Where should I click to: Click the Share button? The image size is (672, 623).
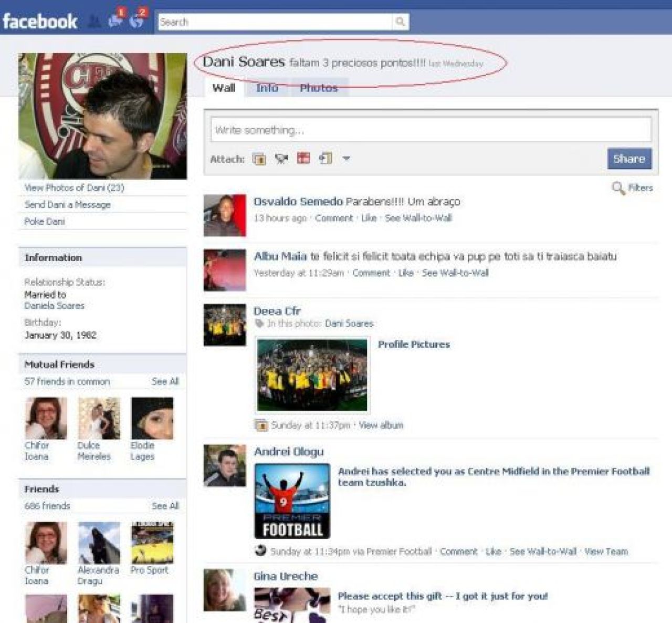(629, 159)
